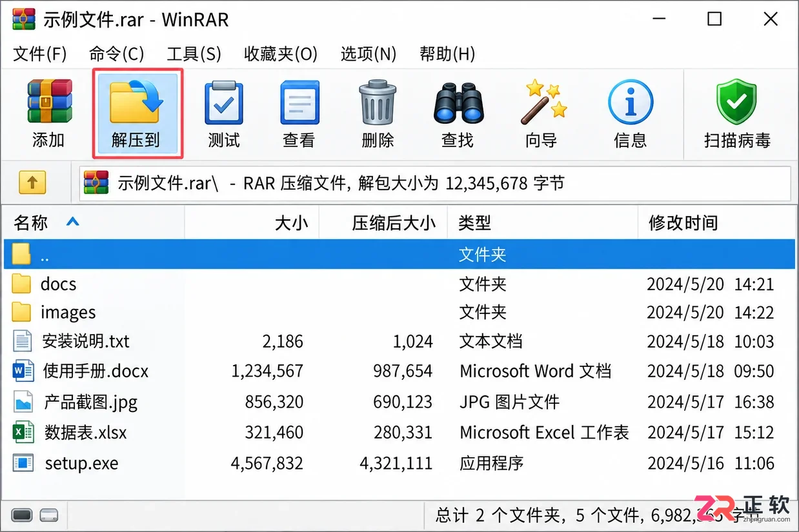Screen dimensions: 799x532
Task: Click type cell Microsoft Word 文档
Action: [535, 371]
